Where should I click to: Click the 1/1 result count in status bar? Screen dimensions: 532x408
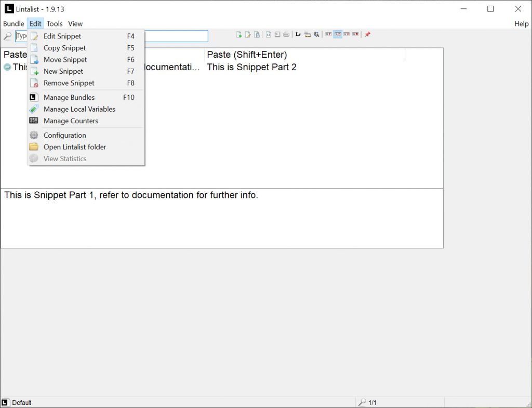click(373, 403)
